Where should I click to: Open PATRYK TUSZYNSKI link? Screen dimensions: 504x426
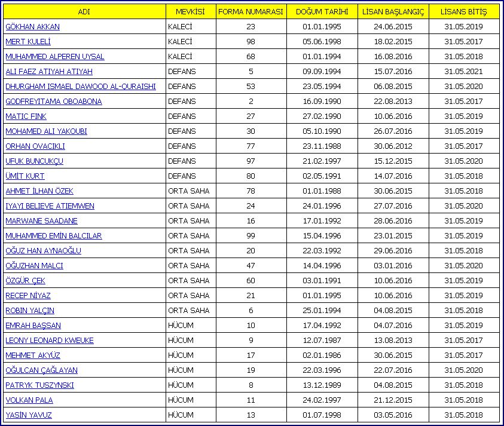39,385
